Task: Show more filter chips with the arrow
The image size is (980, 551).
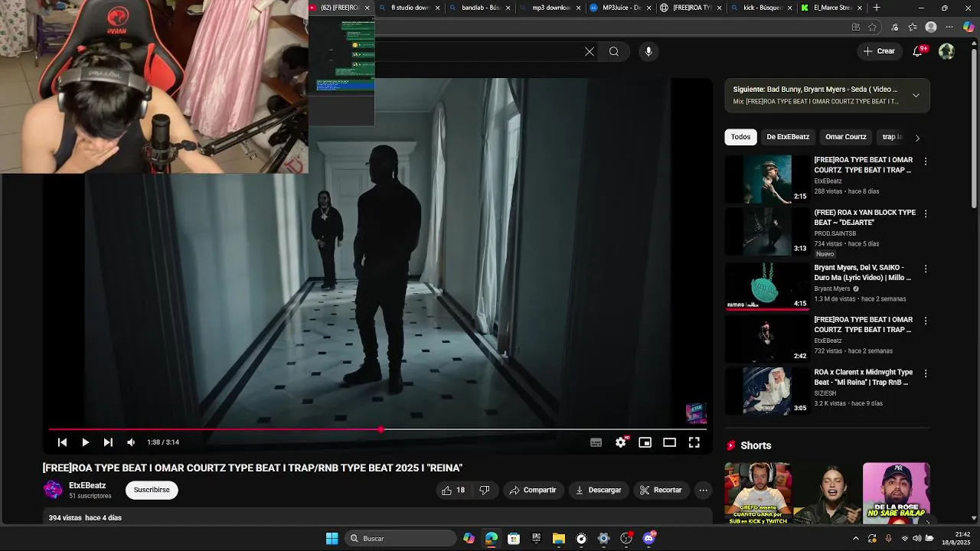Action: click(917, 138)
